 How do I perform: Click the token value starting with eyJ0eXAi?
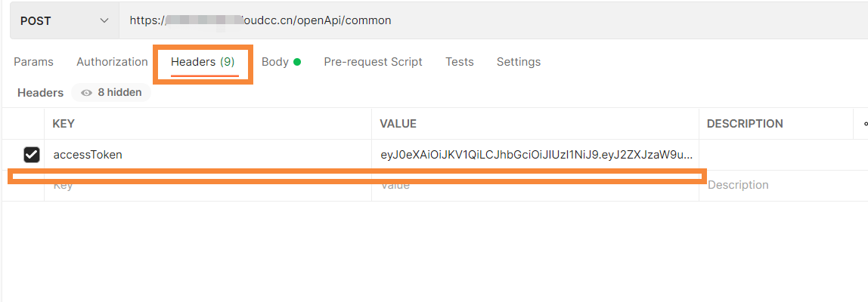(x=535, y=155)
